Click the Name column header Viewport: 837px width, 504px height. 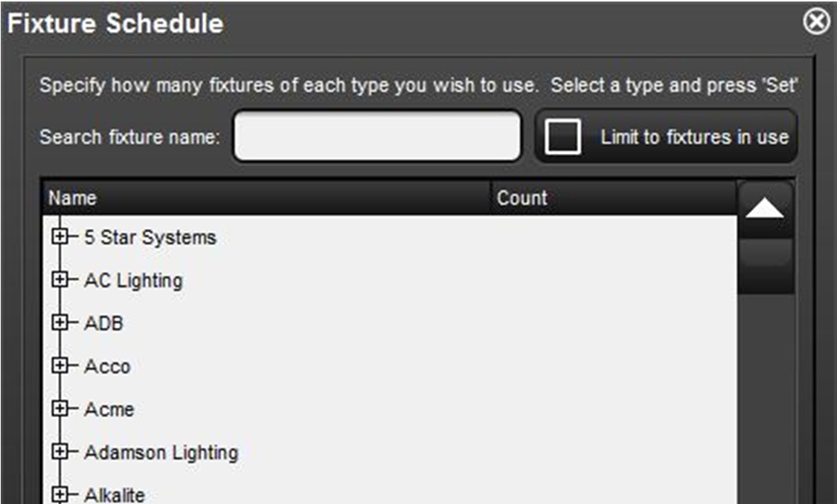73,198
